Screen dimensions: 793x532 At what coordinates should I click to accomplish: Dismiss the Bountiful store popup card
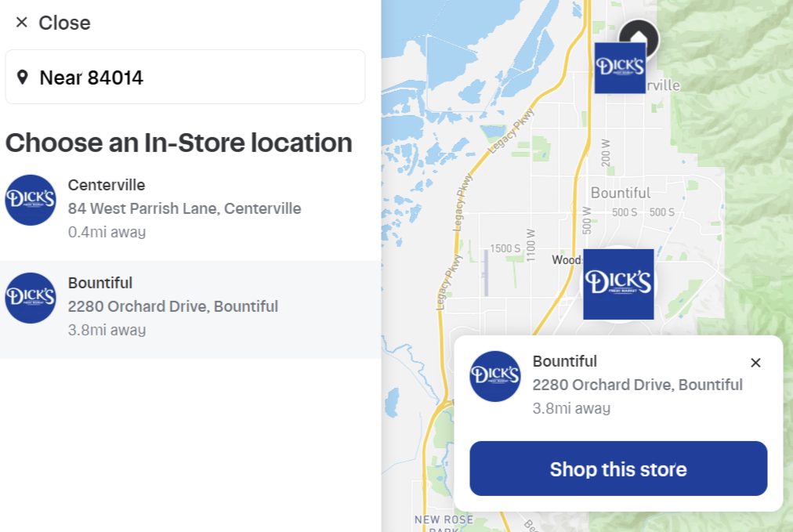[755, 363]
